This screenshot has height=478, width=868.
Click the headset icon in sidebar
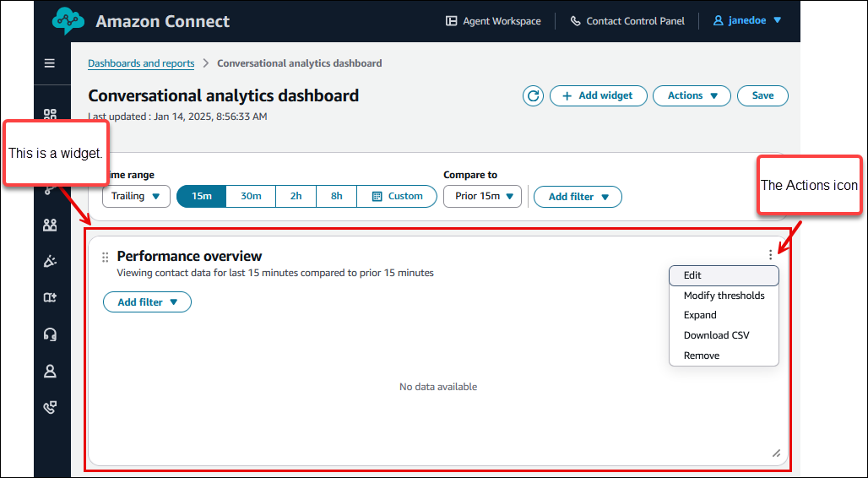pyautogui.click(x=50, y=334)
